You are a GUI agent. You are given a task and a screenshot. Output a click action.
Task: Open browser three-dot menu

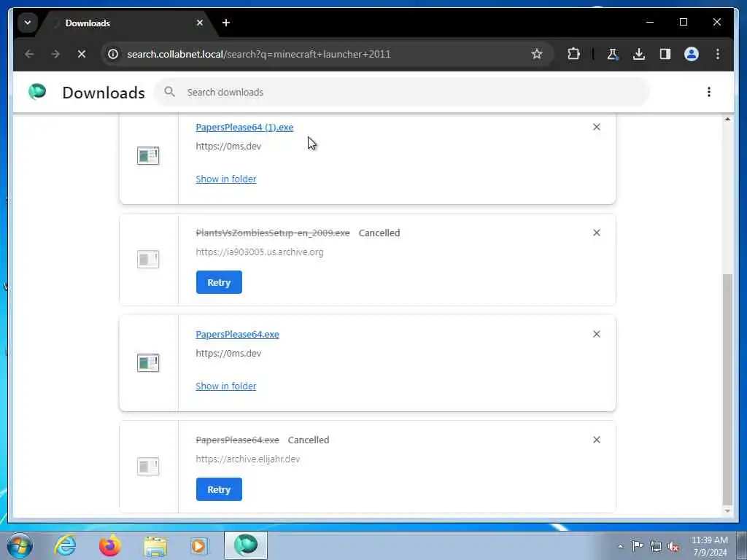tap(718, 54)
